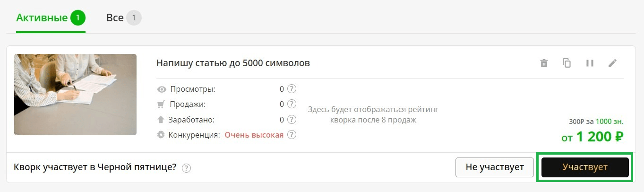Delete the kwork with trash icon

click(544, 63)
